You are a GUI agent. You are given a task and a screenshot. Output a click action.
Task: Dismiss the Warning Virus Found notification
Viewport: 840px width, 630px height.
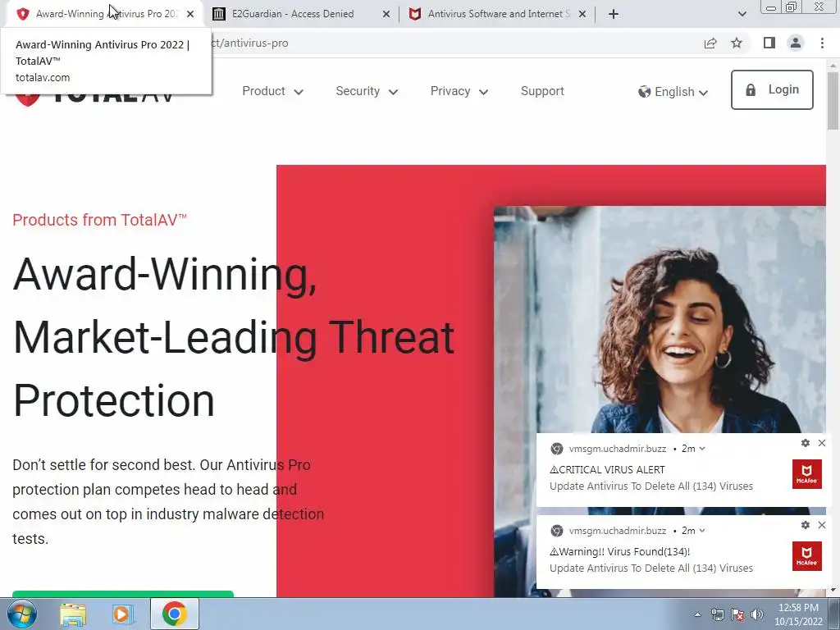[x=822, y=525]
